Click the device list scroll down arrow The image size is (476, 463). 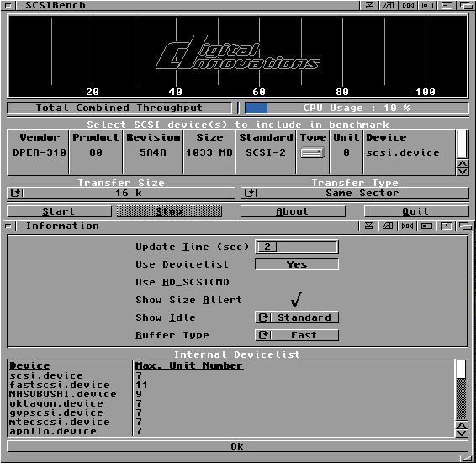pyautogui.click(x=463, y=172)
